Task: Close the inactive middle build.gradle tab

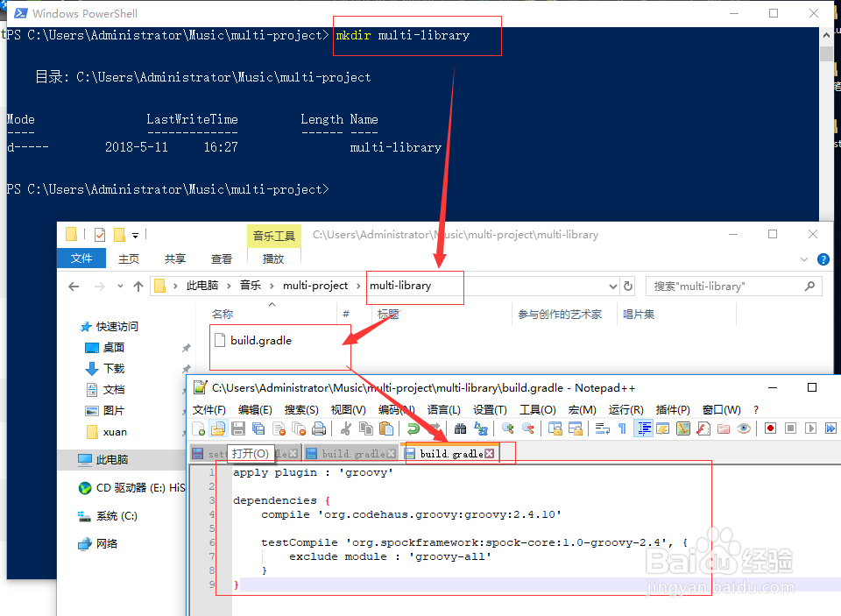Action: click(x=392, y=454)
